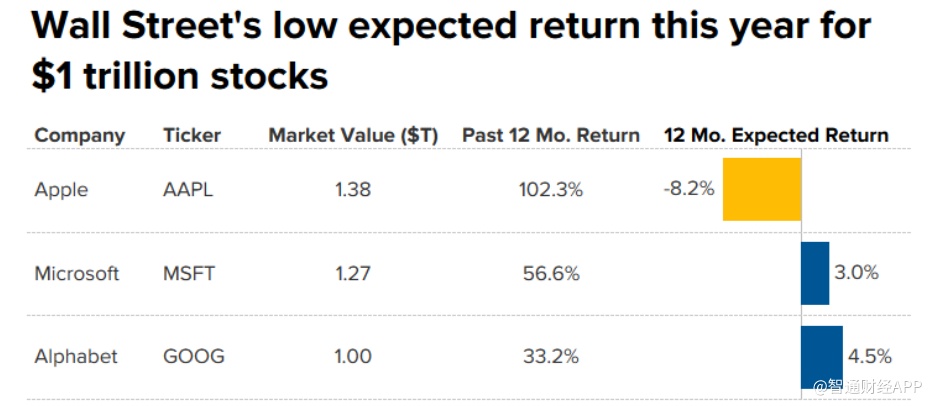Click the GOOG ticker symbol

coord(193,357)
